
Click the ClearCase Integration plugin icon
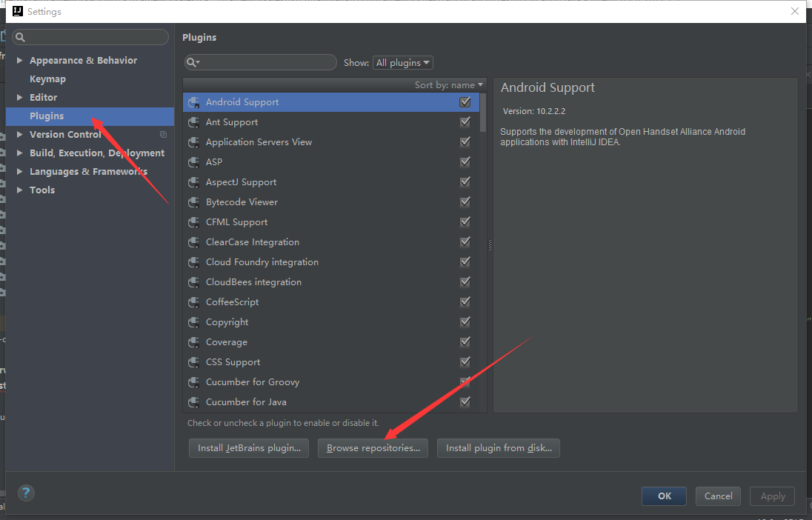[193, 242]
